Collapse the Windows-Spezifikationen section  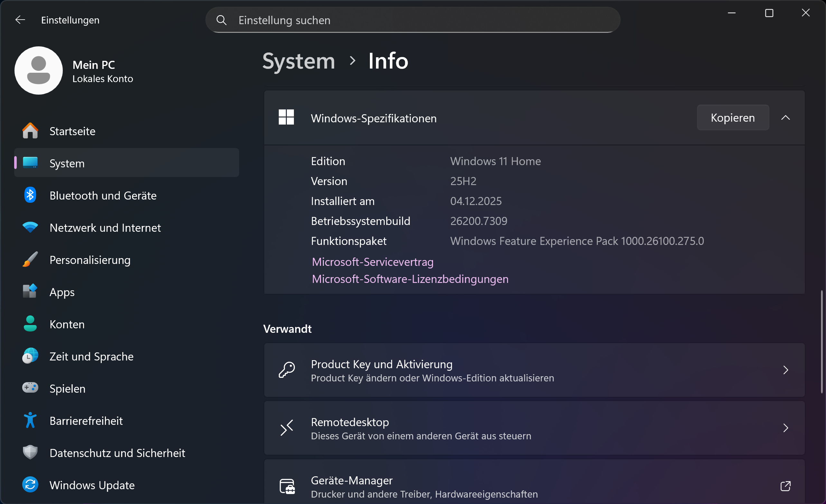pyautogui.click(x=785, y=117)
